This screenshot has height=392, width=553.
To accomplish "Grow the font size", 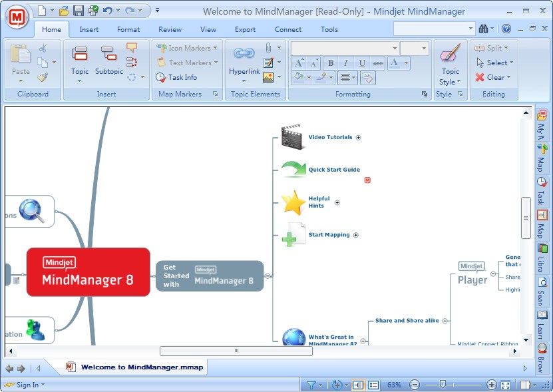I will [x=299, y=63].
